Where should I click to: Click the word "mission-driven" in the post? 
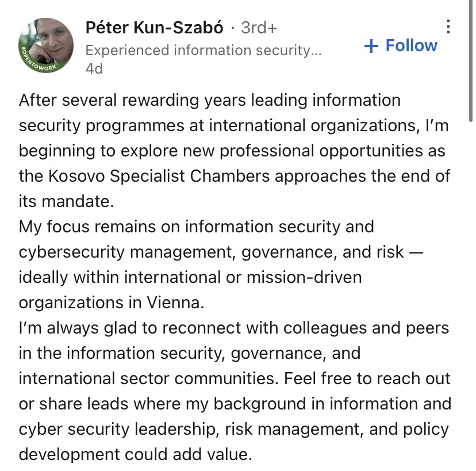[304, 277]
